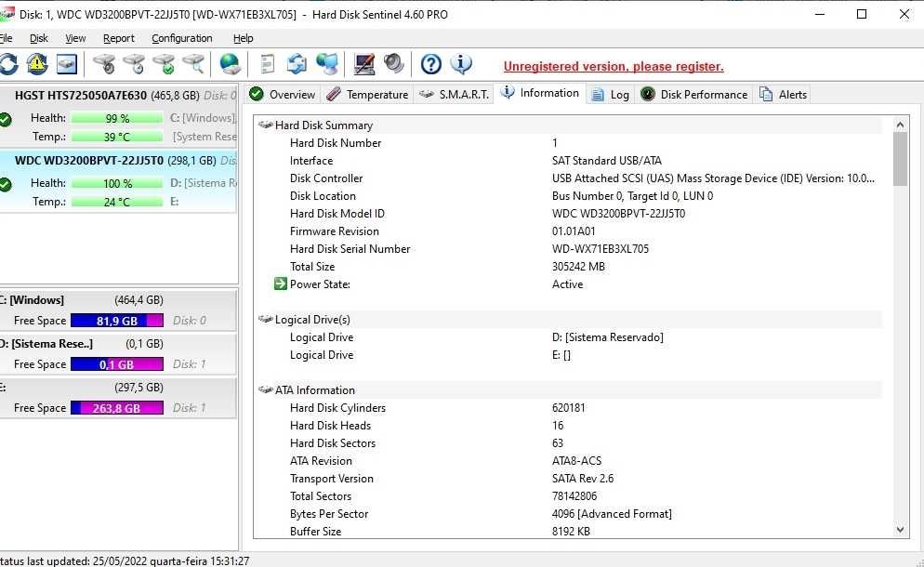
Task: Click the blue info bubble toolbar icon
Action: point(461,63)
